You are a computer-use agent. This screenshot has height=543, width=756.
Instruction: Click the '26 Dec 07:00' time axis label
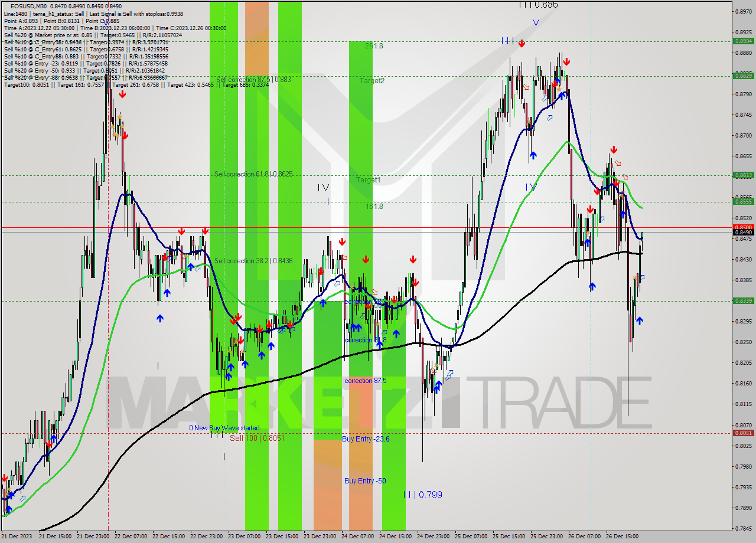point(584,537)
